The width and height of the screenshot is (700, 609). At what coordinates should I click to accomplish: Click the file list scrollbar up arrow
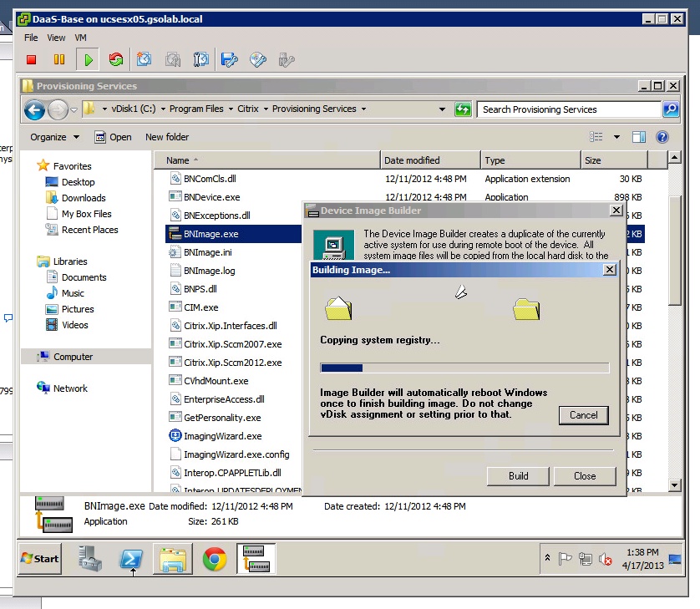(674, 157)
